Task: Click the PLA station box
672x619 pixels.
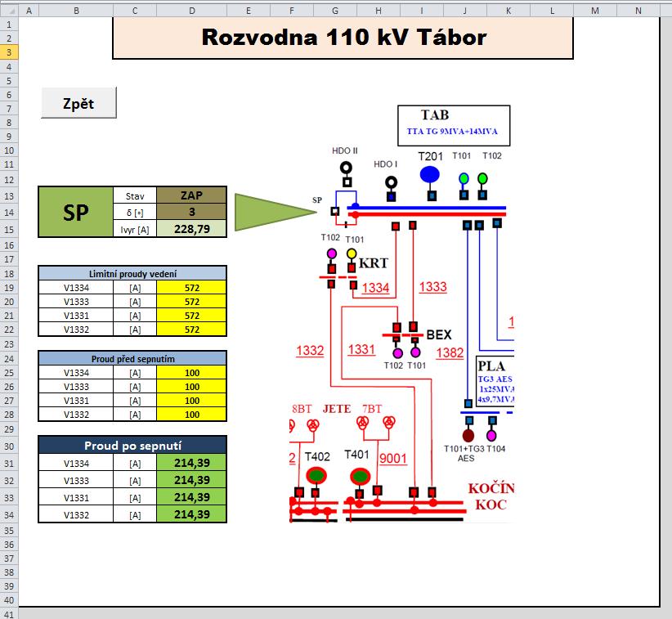Action: coord(495,381)
